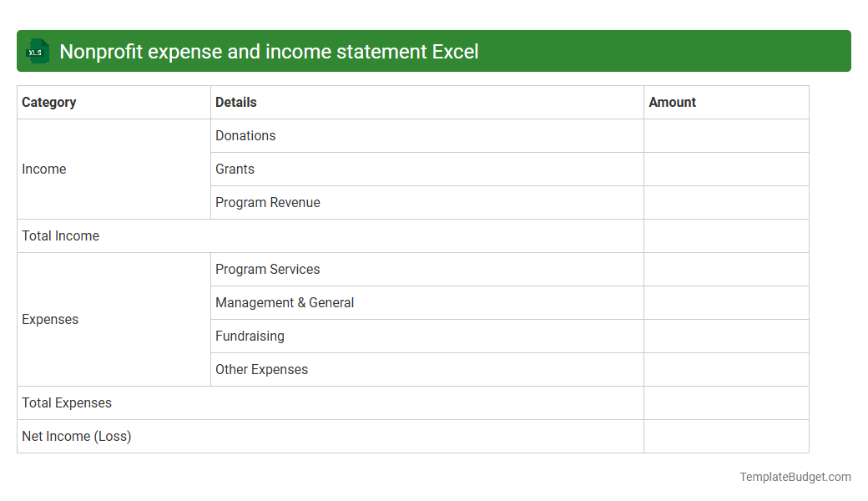Select the Income category cell

tap(44, 169)
